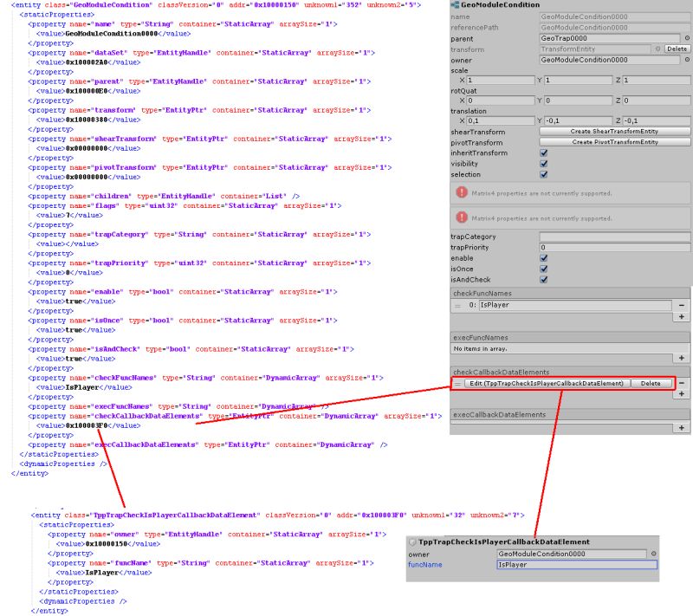Screen dimensions: 693x616
Task: Click the minus icon to remove the IsPlayer entry
Action: click(x=681, y=306)
